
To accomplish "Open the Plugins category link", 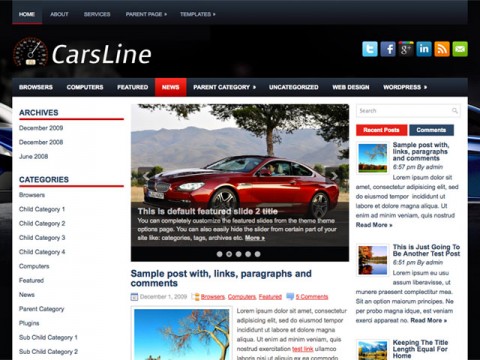I will click(29, 323).
